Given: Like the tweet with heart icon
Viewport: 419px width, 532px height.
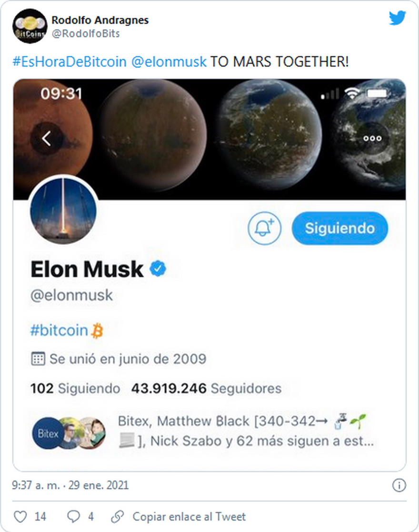Looking at the screenshot, I should 20,516.
